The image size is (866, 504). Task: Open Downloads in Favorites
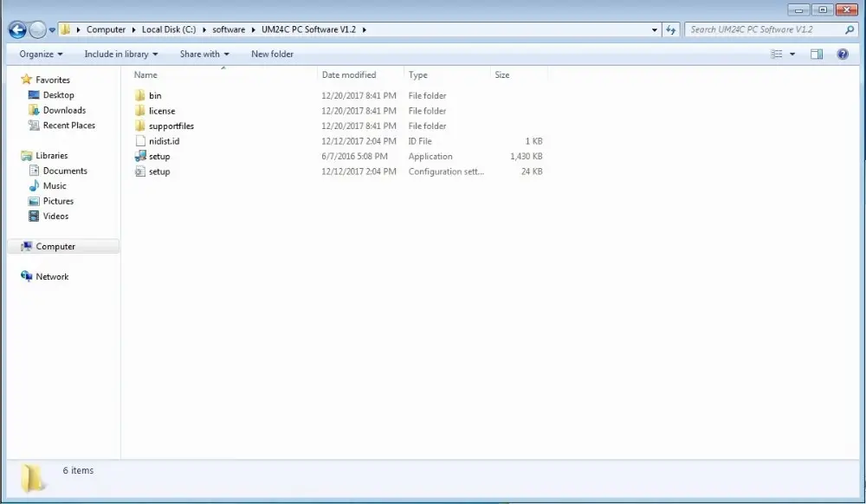coord(64,110)
